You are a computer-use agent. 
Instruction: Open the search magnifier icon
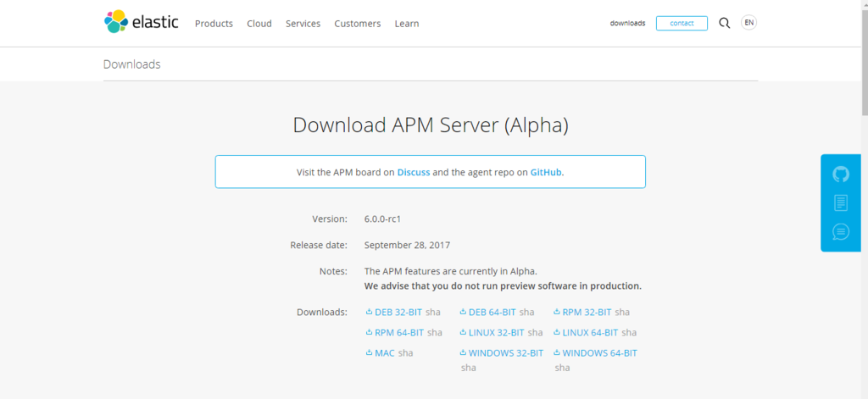(724, 23)
